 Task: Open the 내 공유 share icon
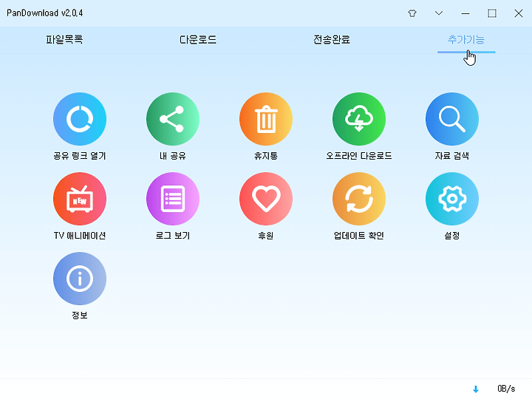[x=173, y=119]
